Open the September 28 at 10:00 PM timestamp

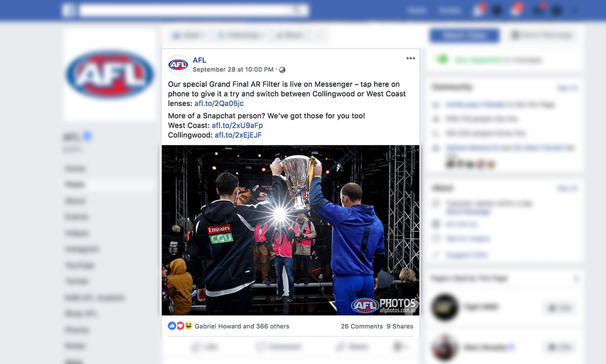click(x=233, y=70)
